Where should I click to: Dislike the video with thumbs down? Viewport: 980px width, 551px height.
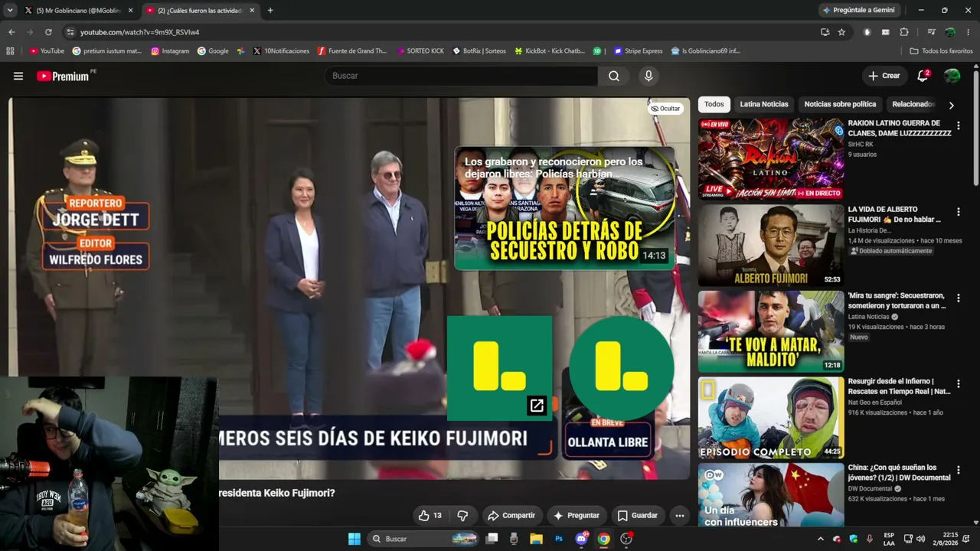[x=462, y=516]
